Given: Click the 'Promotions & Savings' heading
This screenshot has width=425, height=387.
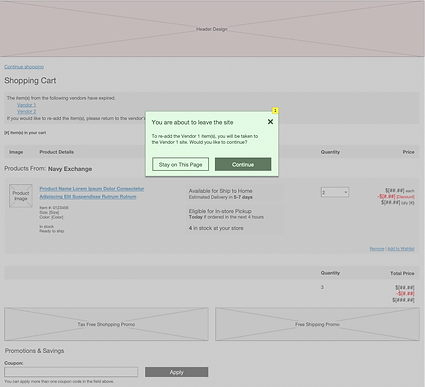Looking at the screenshot, I should pos(34,351).
